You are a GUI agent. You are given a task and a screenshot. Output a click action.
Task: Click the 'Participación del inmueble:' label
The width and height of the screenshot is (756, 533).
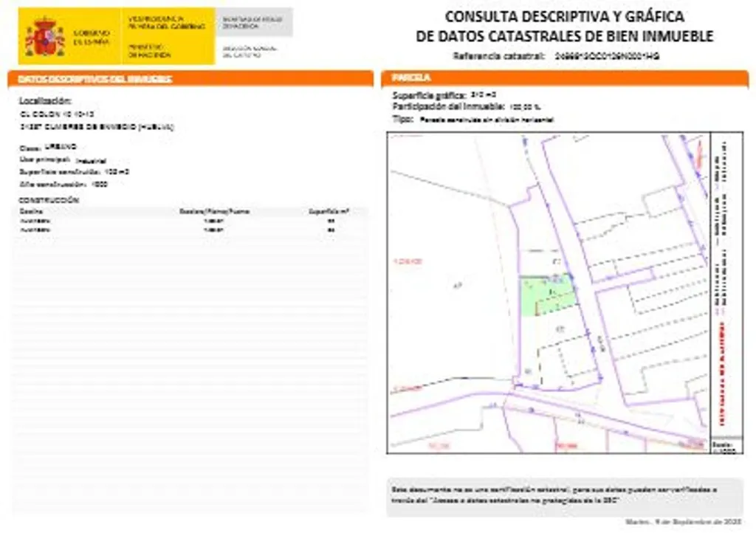pyautogui.click(x=448, y=106)
